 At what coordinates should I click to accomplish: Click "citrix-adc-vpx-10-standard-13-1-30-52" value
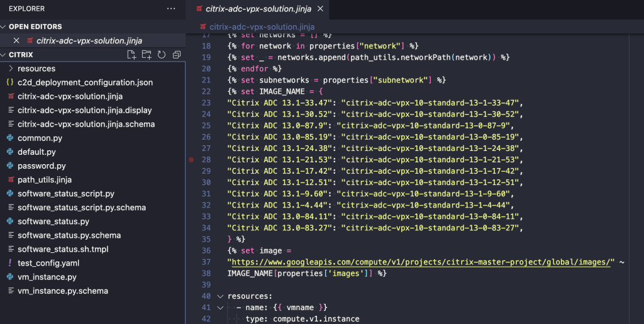(x=430, y=114)
